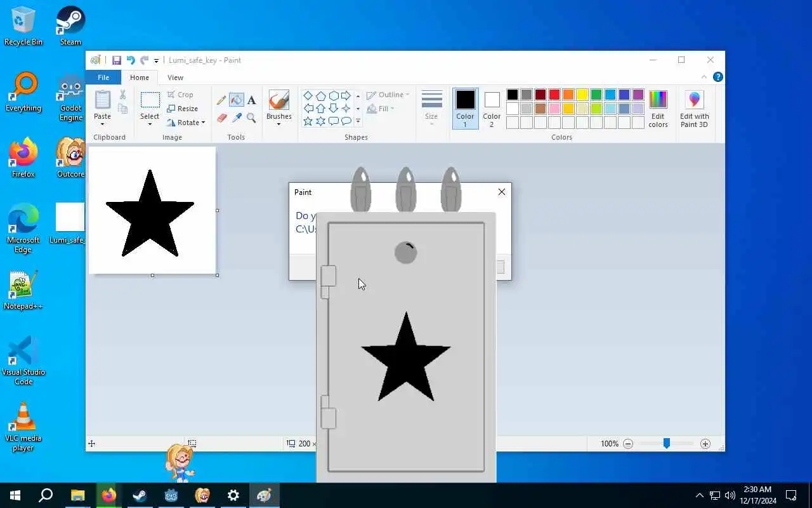Switch to the Home tab
This screenshot has width=812, height=508.
[140, 77]
